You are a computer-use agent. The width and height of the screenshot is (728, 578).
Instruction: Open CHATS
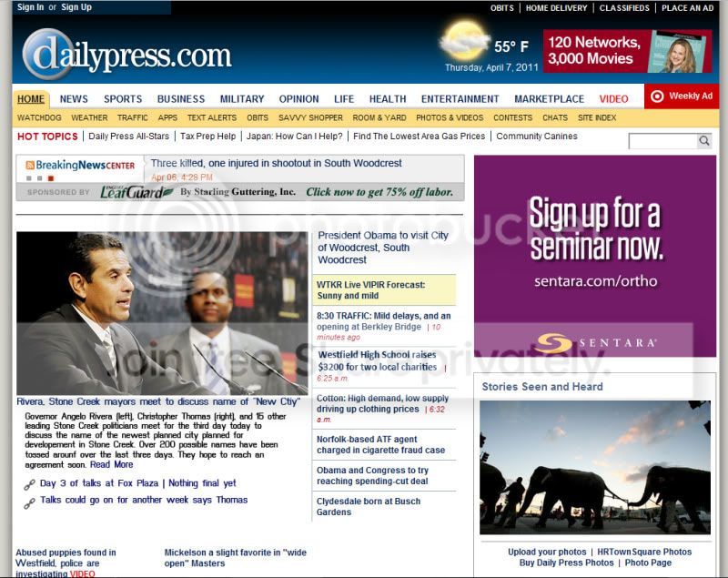point(555,118)
